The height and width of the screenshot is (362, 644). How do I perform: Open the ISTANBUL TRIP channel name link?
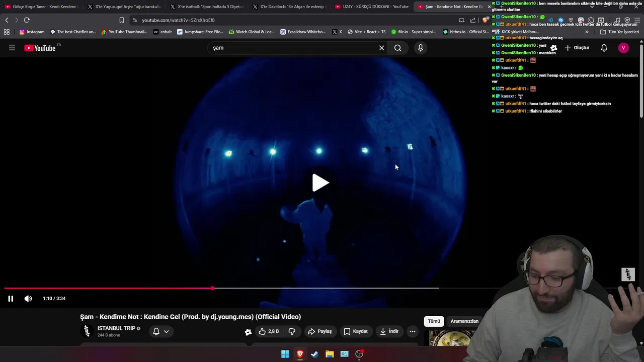[x=116, y=328]
